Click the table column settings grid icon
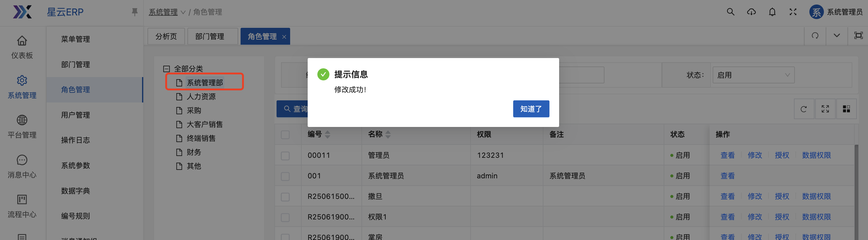Viewport: 868px width, 240px height. [x=846, y=109]
